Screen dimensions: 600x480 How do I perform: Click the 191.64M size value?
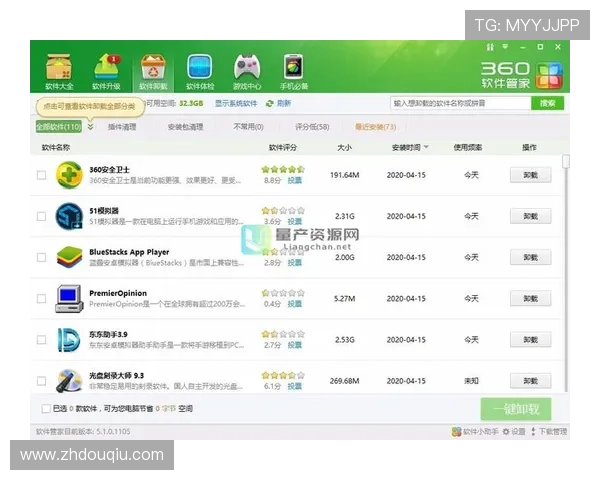click(344, 175)
